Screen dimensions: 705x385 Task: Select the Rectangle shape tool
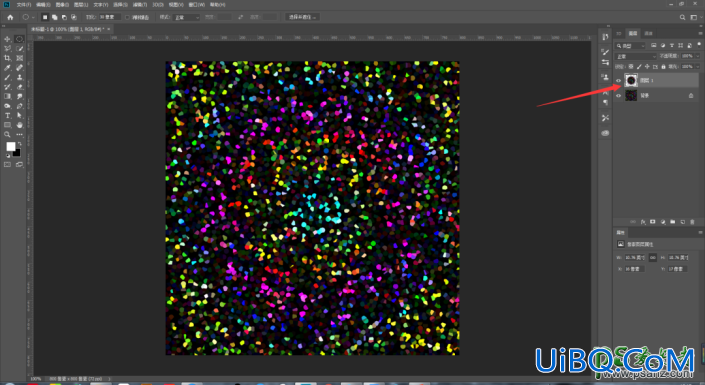pyautogui.click(x=7, y=125)
